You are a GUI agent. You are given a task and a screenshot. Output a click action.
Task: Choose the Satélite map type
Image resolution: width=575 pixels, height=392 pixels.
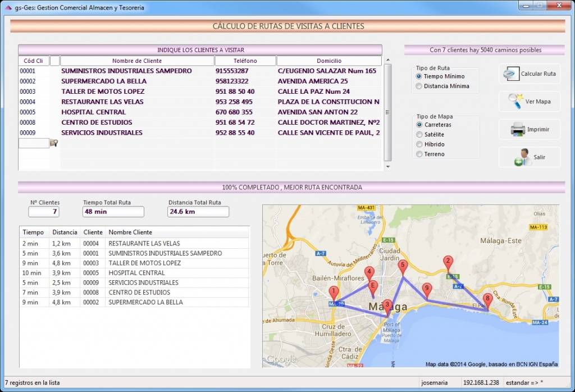point(419,135)
